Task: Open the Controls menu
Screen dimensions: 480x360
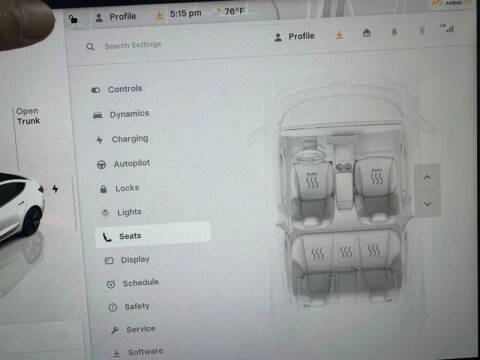Action: 117,89
